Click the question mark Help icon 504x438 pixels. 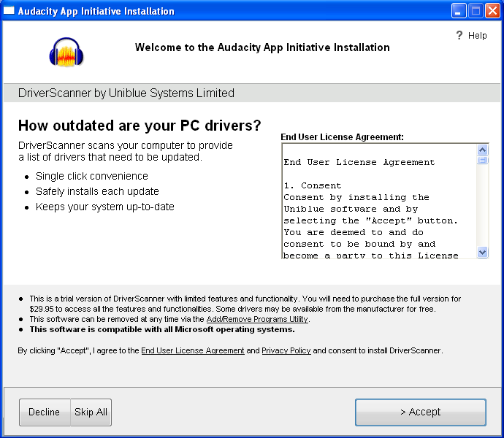[x=459, y=35]
